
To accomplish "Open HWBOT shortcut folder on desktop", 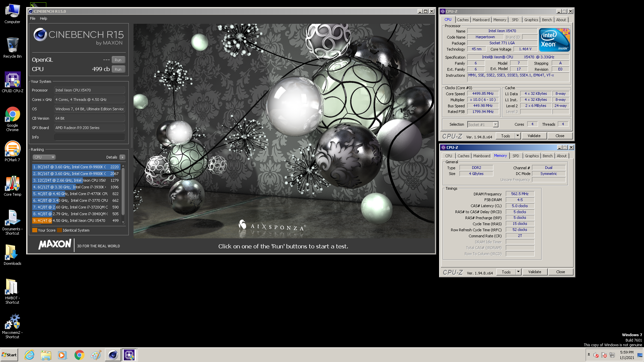I will (12, 292).
